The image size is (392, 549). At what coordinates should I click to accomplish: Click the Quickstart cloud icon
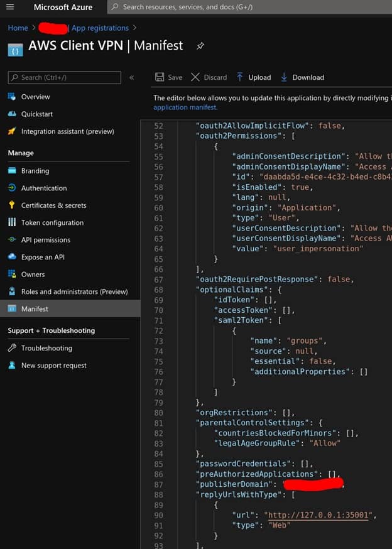tap(12, 114)
